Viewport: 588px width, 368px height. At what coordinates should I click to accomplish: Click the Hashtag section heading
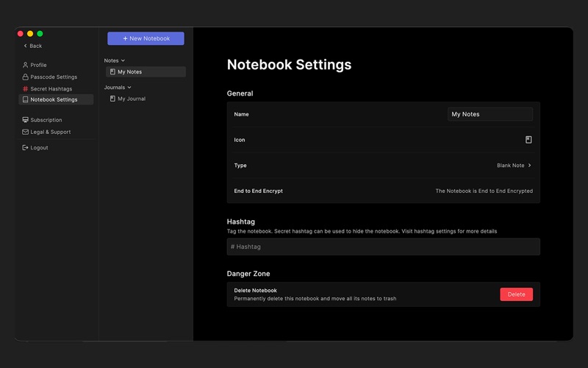241,222
